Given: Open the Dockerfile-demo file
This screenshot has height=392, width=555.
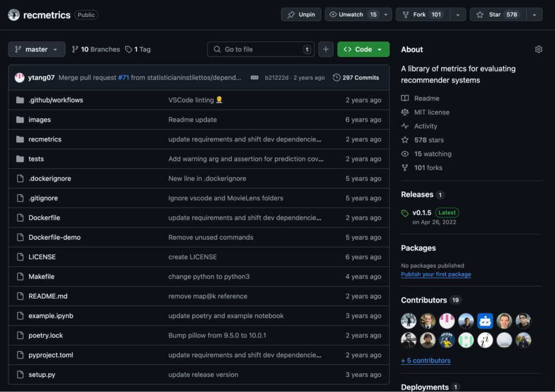Looking at the screenshot, I should point(55,237).
